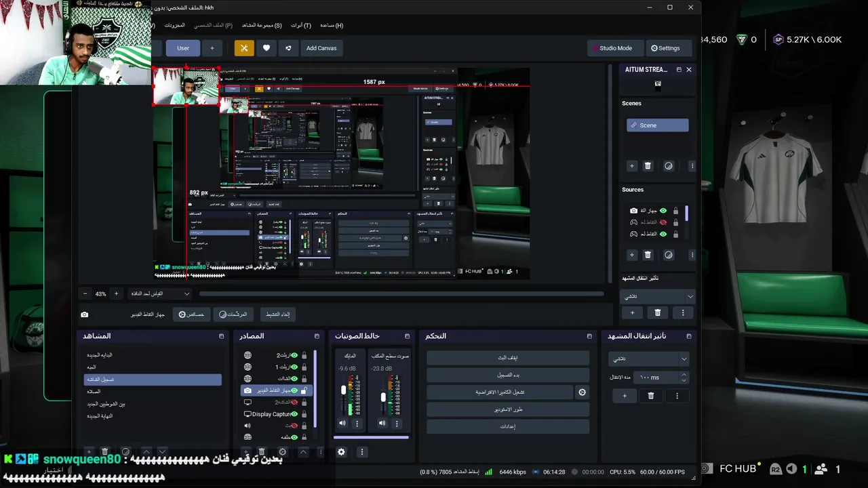
Task: Mute the desktop audio channel
Action: [382, 424]
